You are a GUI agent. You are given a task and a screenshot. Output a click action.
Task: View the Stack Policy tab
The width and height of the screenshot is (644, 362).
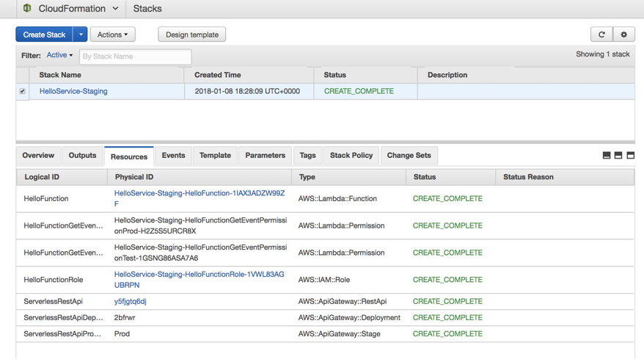[351, 156]
